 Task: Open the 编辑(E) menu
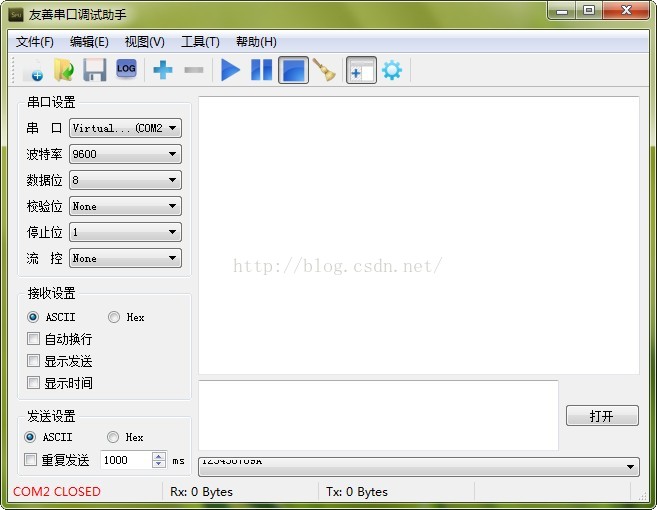(x=89, y=41)
